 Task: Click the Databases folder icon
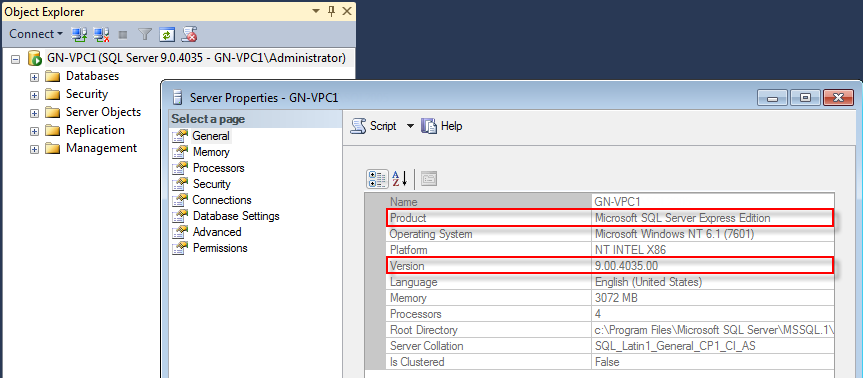coord(52,76)
